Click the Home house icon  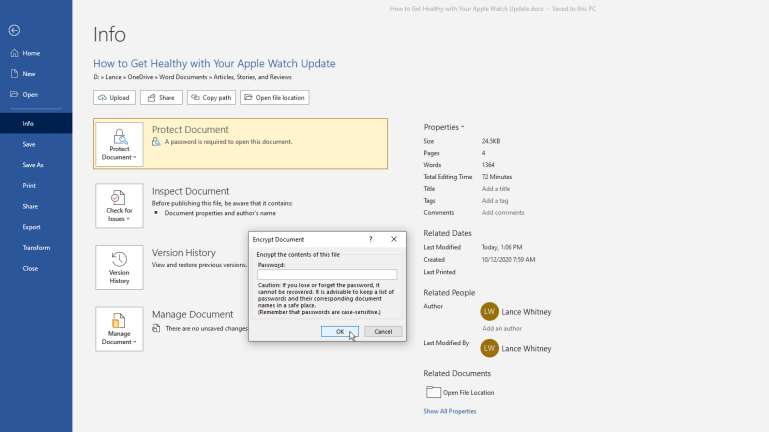click(x=14, y=53)
